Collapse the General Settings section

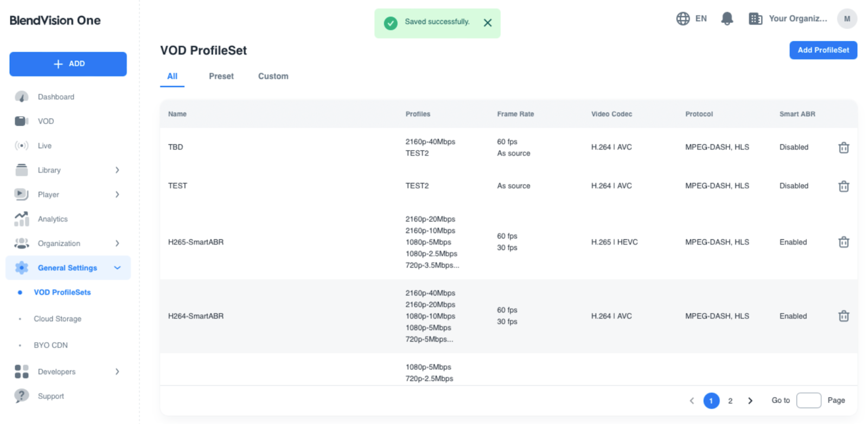point(117,268)
